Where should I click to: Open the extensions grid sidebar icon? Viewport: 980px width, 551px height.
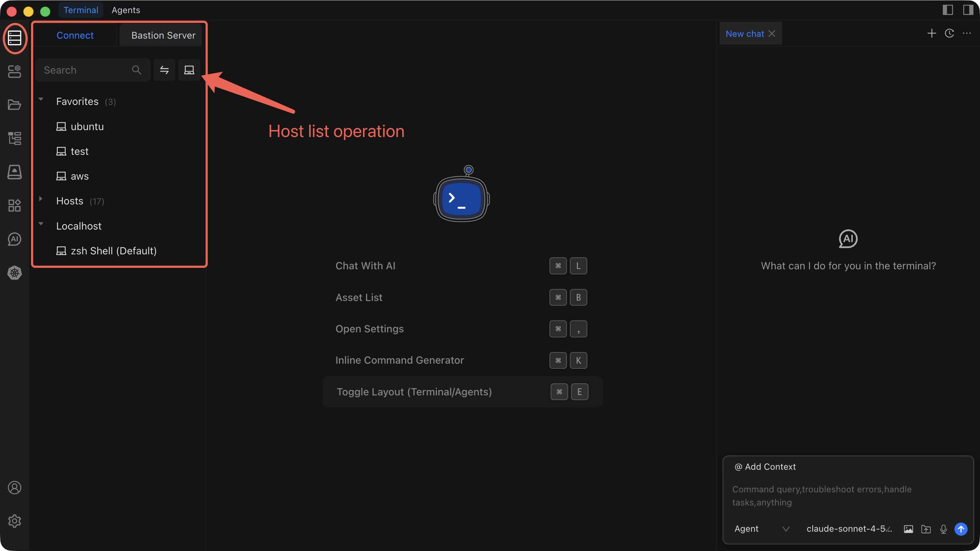[15, 205]
